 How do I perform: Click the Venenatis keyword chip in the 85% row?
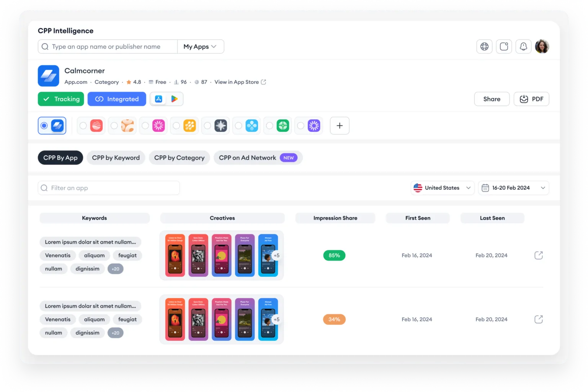pos(58,256)
